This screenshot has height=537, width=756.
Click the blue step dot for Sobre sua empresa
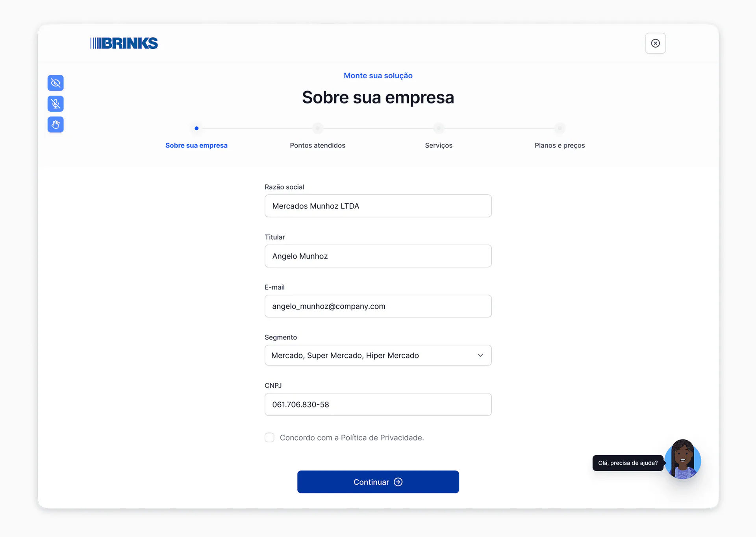pyautogui.click(x=196, y=128)
